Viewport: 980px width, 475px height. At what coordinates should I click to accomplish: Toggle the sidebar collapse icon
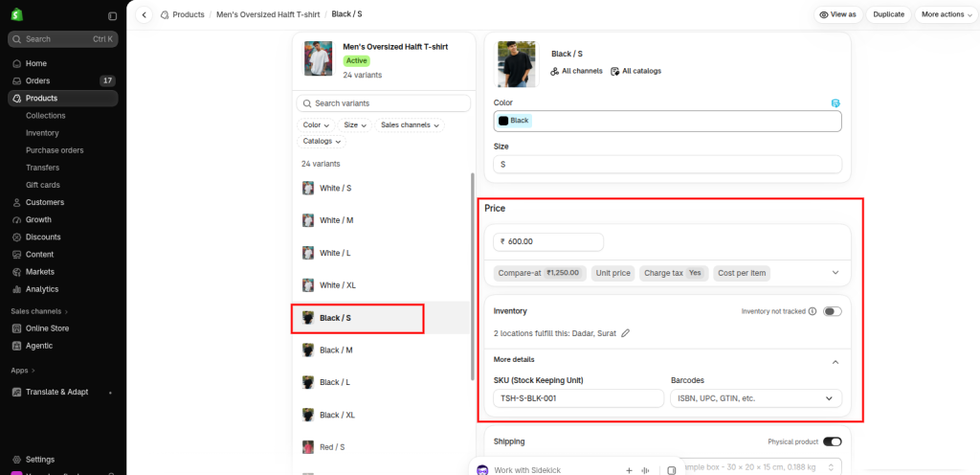click(113, 15)
